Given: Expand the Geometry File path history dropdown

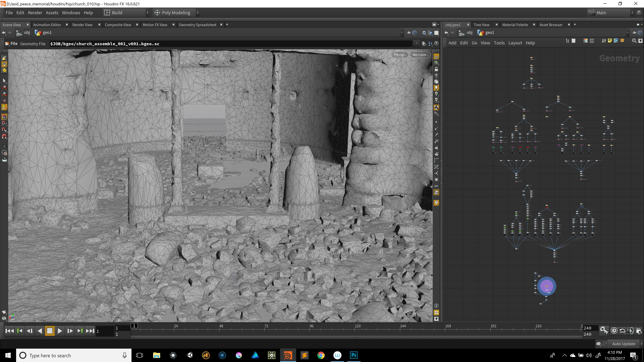Looking at the screenshot, I should click(x=416, y=43).
